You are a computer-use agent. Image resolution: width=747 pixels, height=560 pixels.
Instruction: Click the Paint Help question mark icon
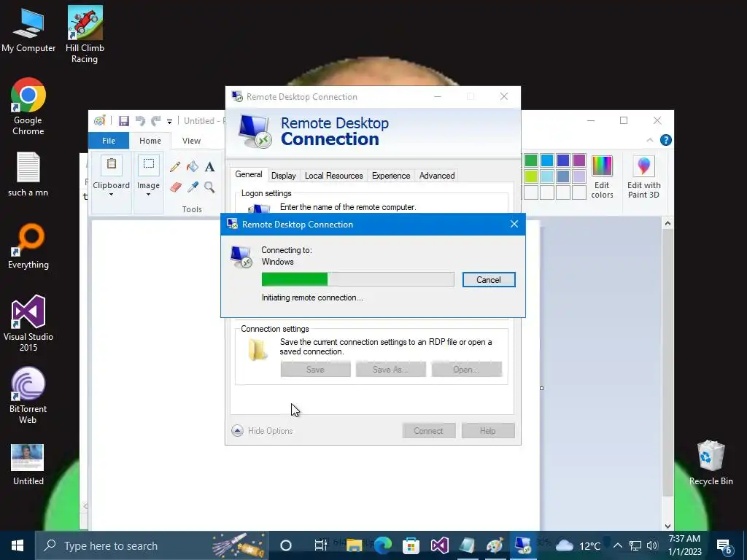pos(665,140)
